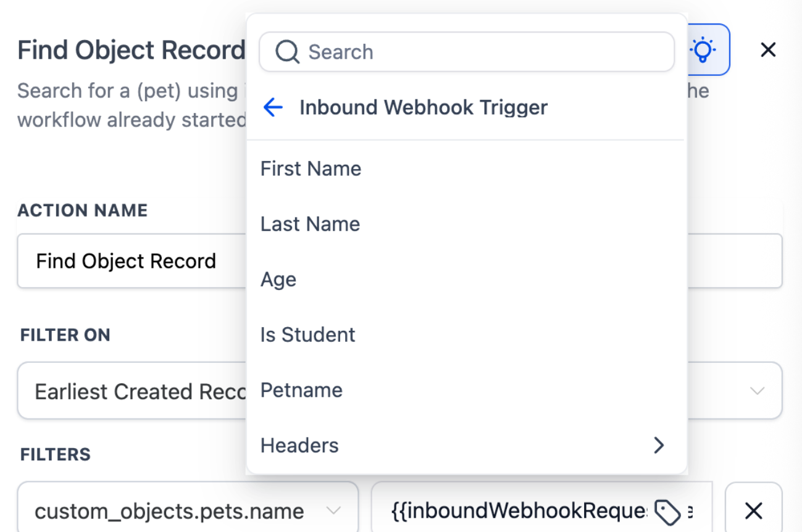The height and width of the screenshot is (532, 802).
Task: Open Headers menu entry
Action: click(299, 445)
